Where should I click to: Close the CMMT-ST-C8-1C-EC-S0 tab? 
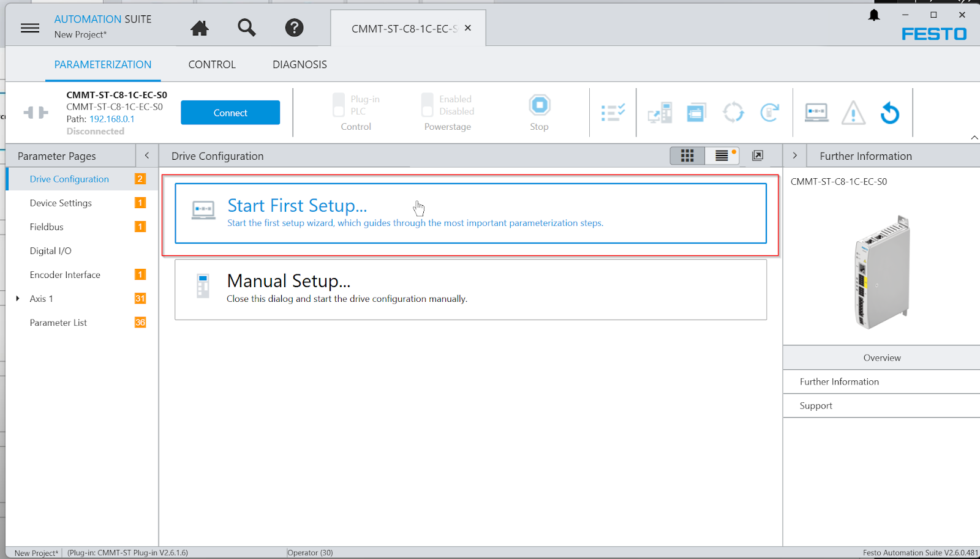[468, 28]
